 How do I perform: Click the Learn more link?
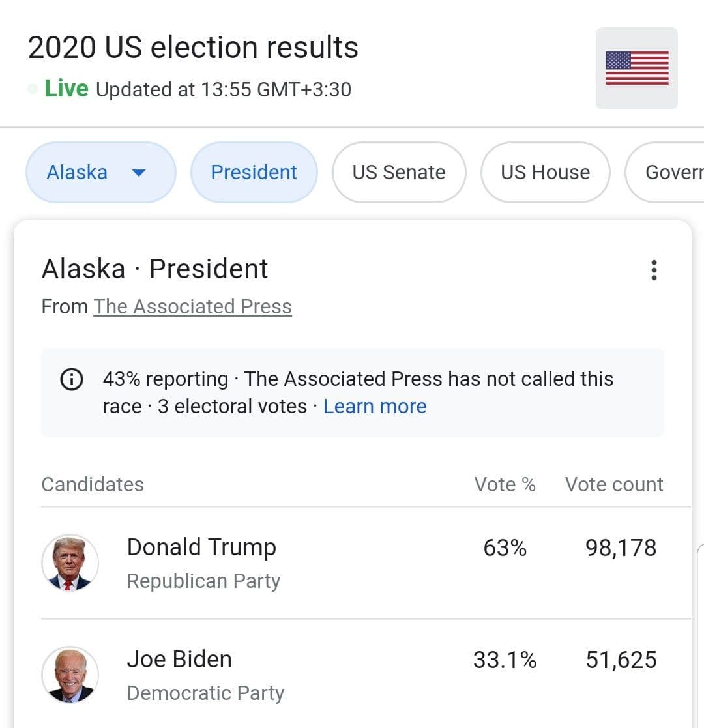pos(375,407)
